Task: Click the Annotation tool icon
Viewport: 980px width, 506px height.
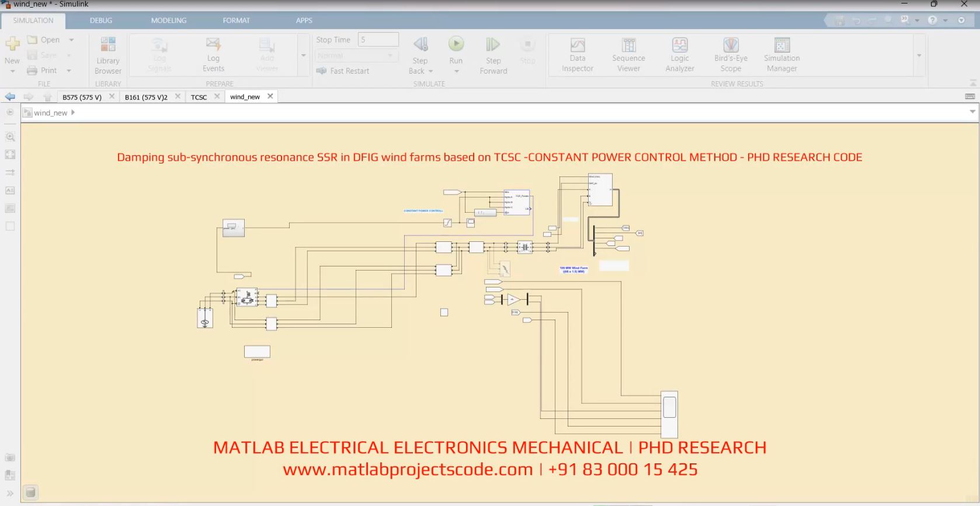Action: (10, 190)
